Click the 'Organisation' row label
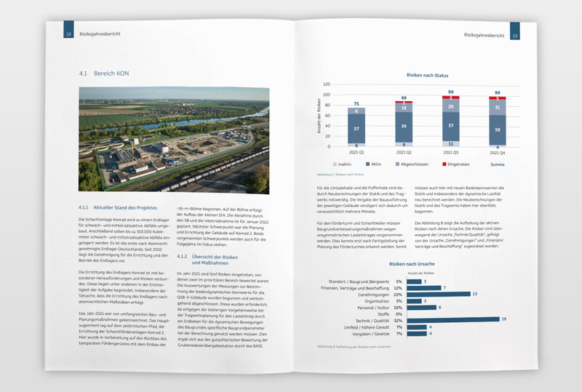This screenshot has width=582, height=392. pos(377,301)
